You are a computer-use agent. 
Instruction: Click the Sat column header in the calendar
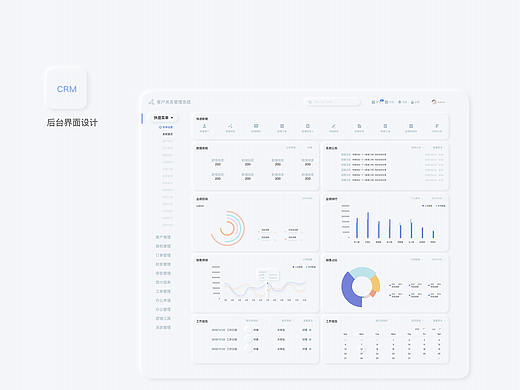coord(439,334)
